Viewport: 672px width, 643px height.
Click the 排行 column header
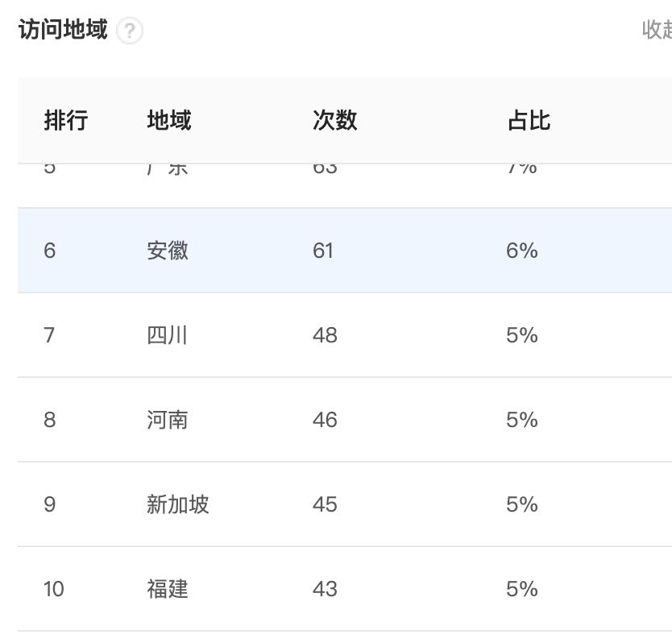tap(66, 121)
